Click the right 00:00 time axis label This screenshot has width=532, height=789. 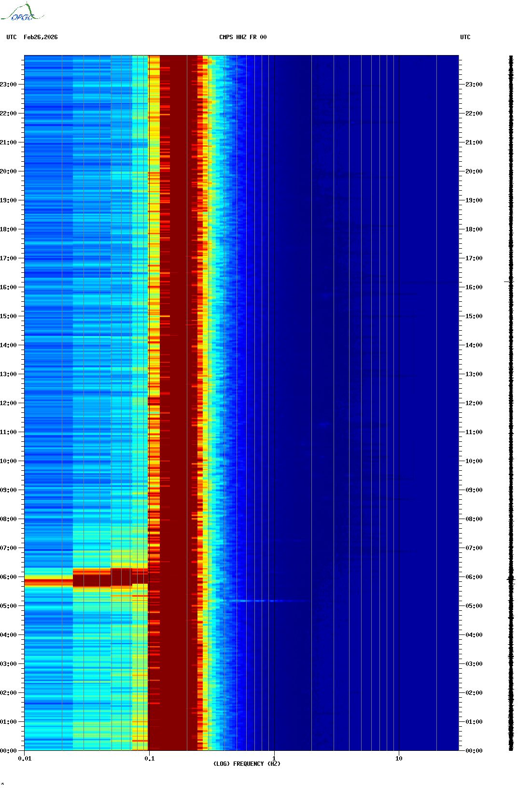click(x=474, y=751)
